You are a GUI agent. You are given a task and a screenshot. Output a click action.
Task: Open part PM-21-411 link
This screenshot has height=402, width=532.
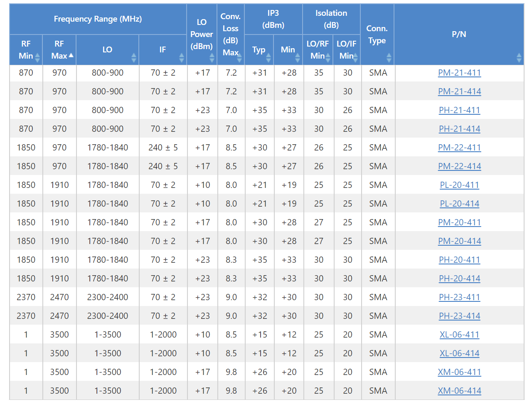point(459,73)
